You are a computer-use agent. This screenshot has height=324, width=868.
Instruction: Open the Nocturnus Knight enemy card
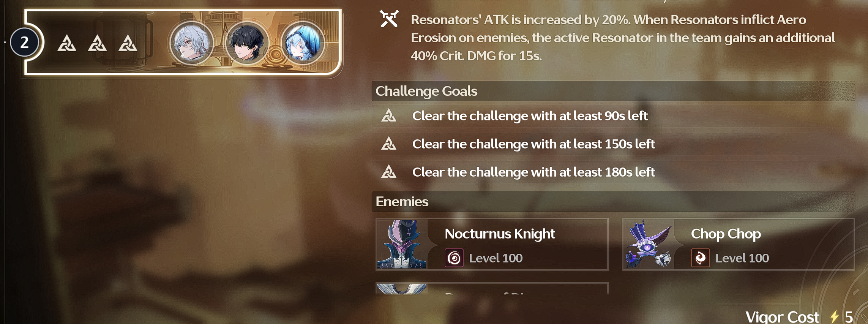492,244
